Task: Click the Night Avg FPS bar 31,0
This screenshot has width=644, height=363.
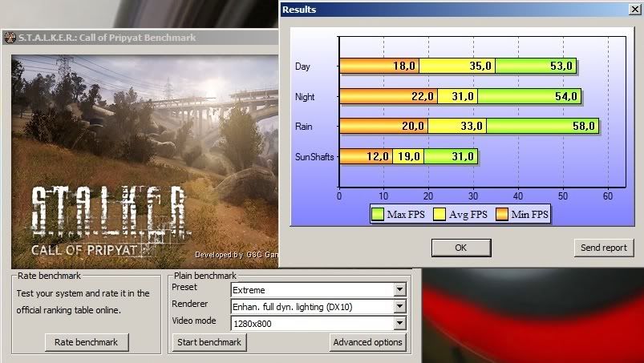Action: [x=457, y=96]
